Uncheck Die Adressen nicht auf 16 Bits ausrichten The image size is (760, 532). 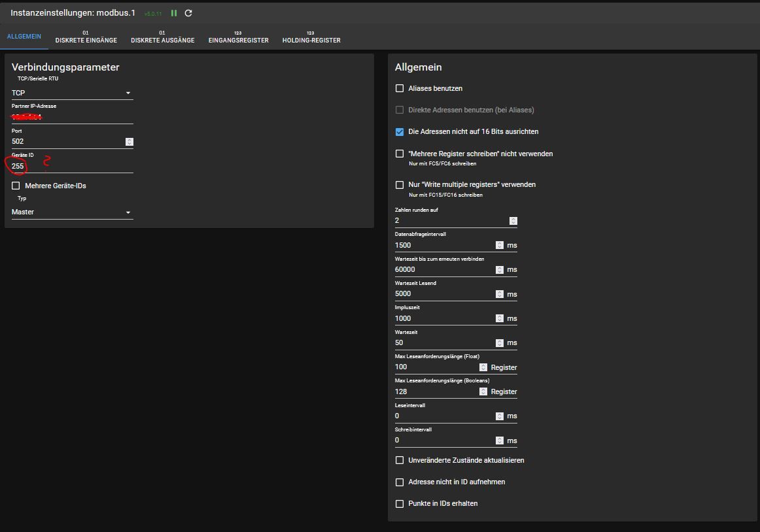400,132
